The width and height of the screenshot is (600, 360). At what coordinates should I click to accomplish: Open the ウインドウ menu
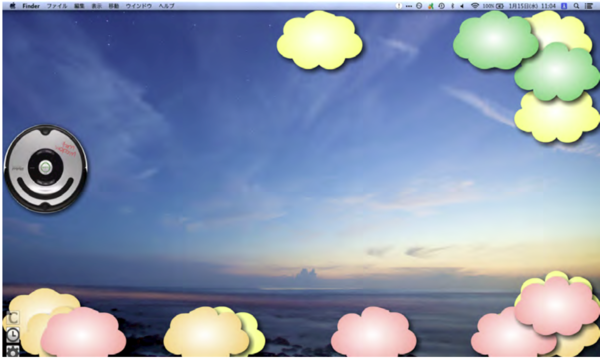[x=139, y=6]
